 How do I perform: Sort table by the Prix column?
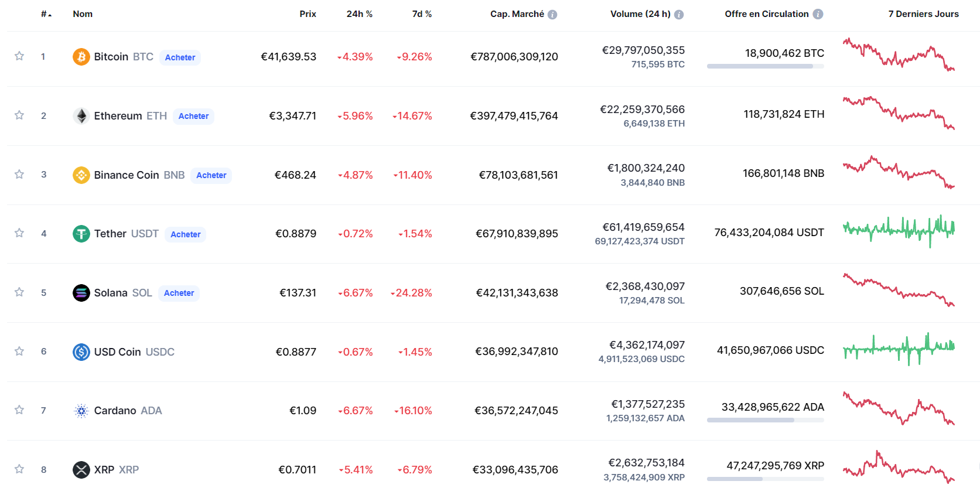click(308, 14)
